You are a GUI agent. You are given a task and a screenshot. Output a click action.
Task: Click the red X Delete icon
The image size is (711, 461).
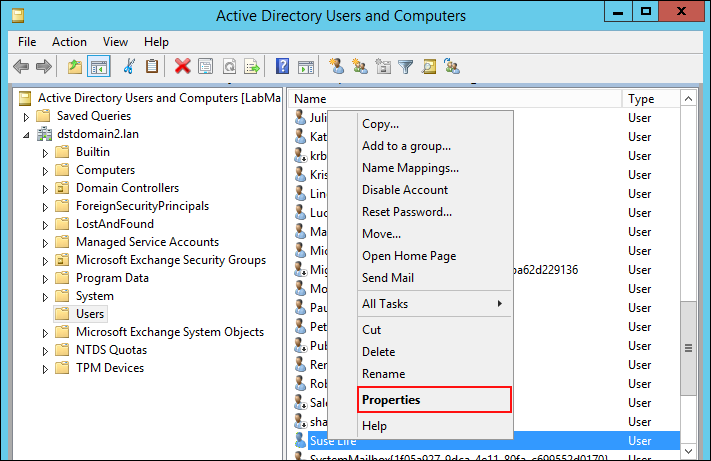click(x=183, y=67)
